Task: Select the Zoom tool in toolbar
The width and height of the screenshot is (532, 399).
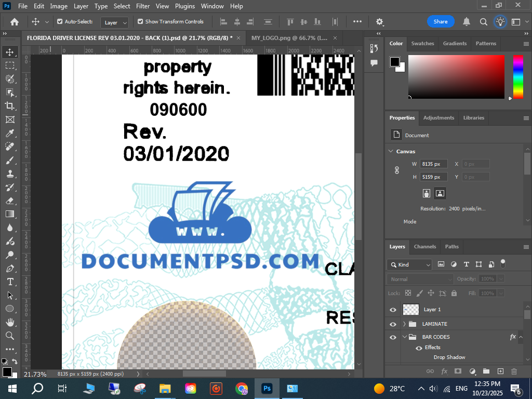Action: click(10, 336)
